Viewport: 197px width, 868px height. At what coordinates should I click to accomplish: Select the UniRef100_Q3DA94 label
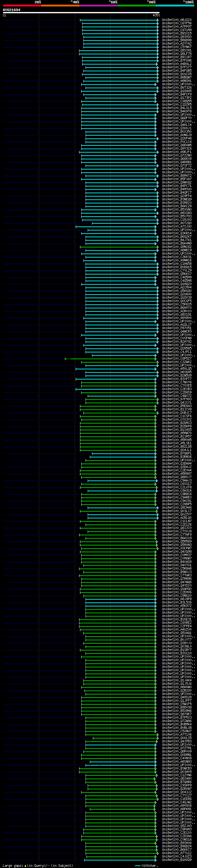(176, 464)
